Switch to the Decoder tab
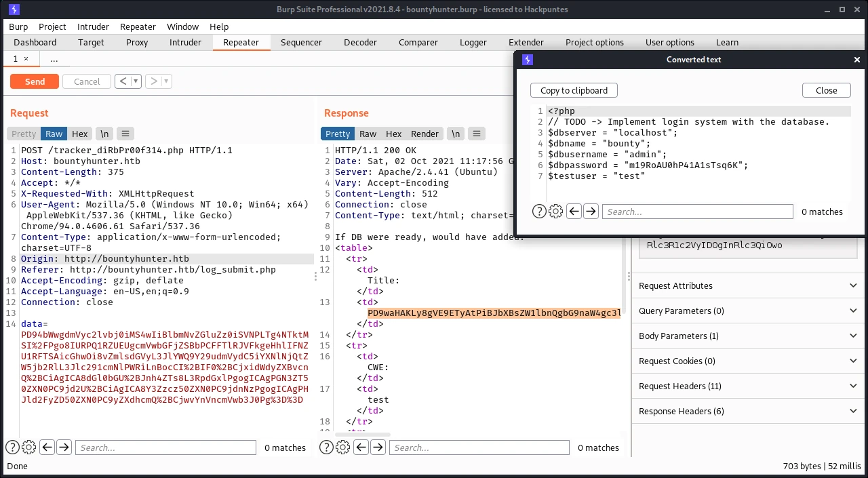Screen dimensions: 868x478 point(360,42)
